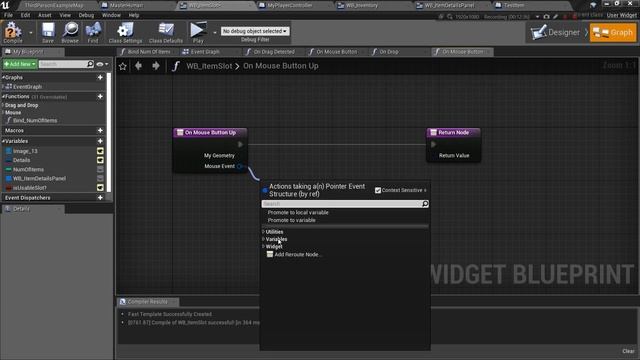This screenshot has width=640, height=360.
Task: Open the On Drag Detected function tab
Action: pos(274,52)
